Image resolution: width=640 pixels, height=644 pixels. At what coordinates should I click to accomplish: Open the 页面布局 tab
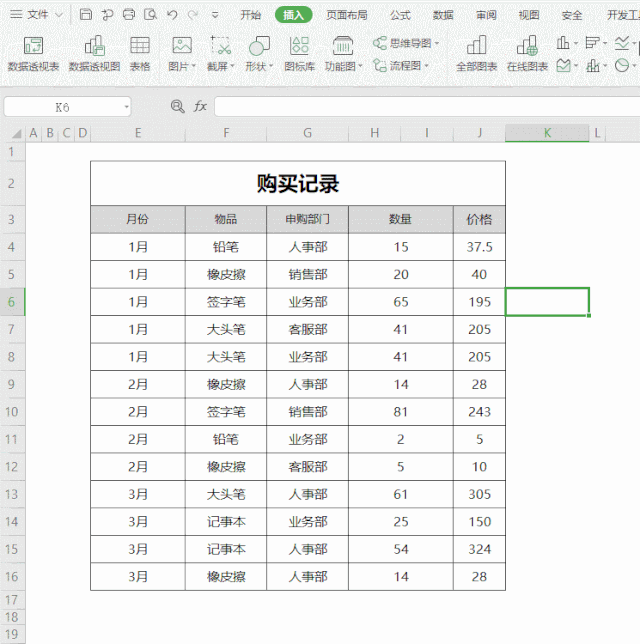347,15
